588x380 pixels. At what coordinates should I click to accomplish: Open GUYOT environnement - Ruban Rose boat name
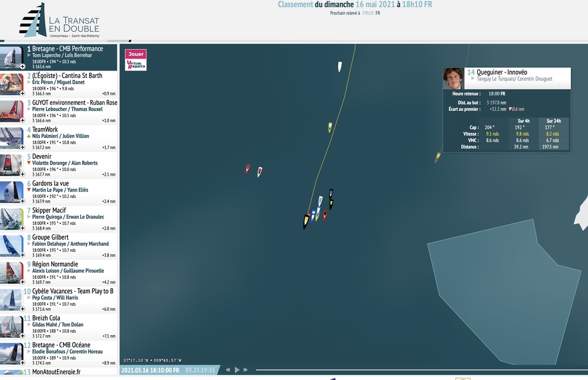(75, 103)
